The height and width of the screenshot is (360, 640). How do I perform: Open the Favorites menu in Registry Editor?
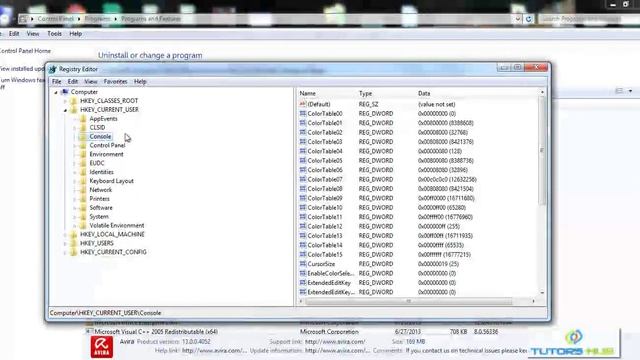[116, 82]
